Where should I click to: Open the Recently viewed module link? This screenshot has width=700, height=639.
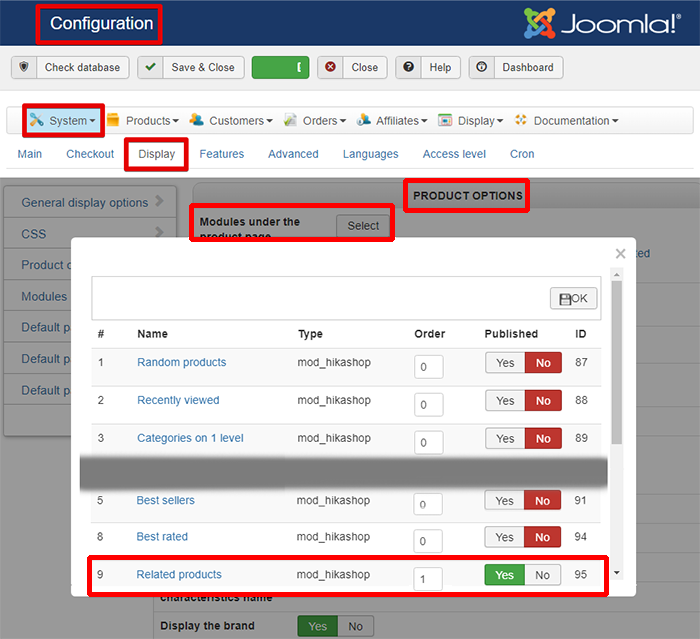click(x=178, y=400)
